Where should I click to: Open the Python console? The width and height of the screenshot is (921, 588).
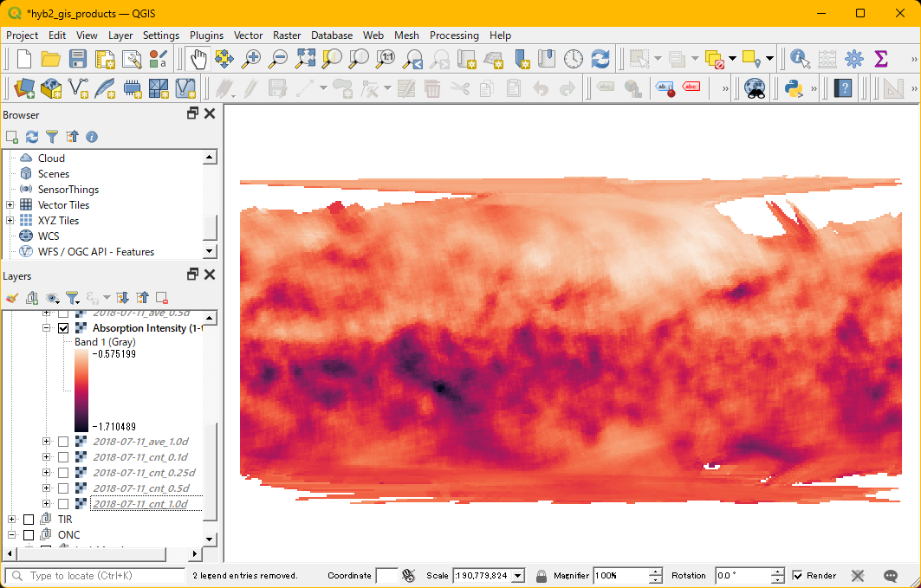click(793, 88)
